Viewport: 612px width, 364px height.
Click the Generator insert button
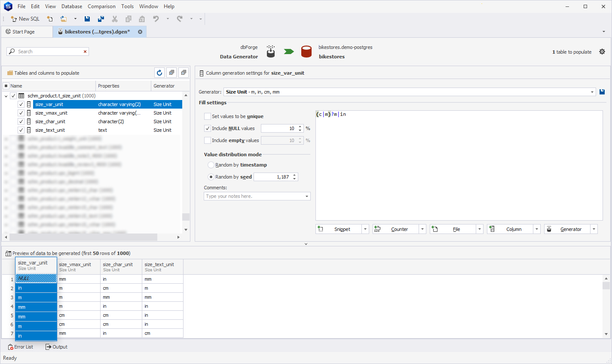pyautogui.click(x=567, y=229)
